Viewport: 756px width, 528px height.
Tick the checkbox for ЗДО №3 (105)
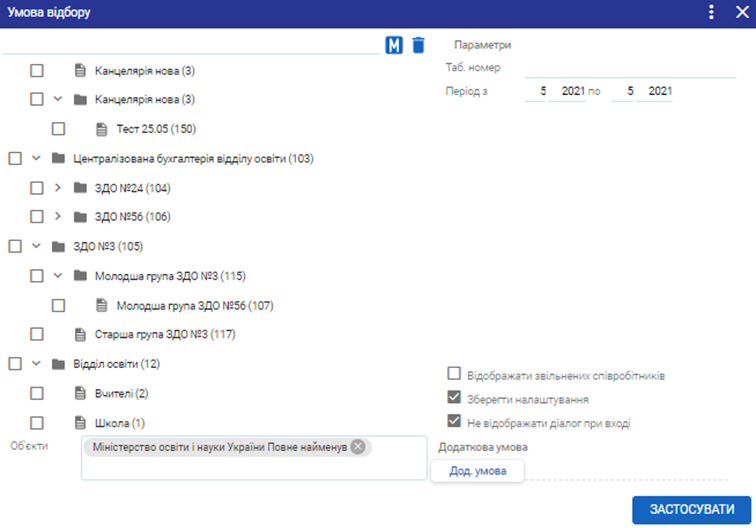(15, 246)
